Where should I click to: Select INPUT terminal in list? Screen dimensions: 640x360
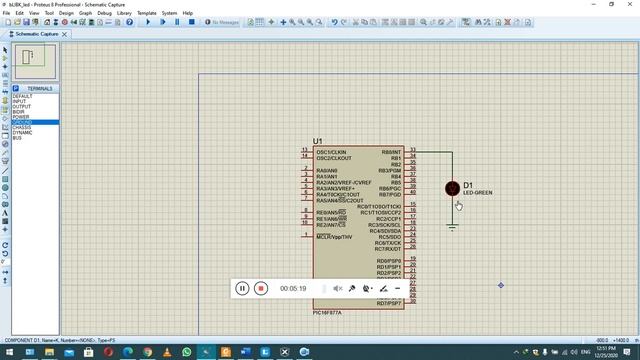coord(19,101)
